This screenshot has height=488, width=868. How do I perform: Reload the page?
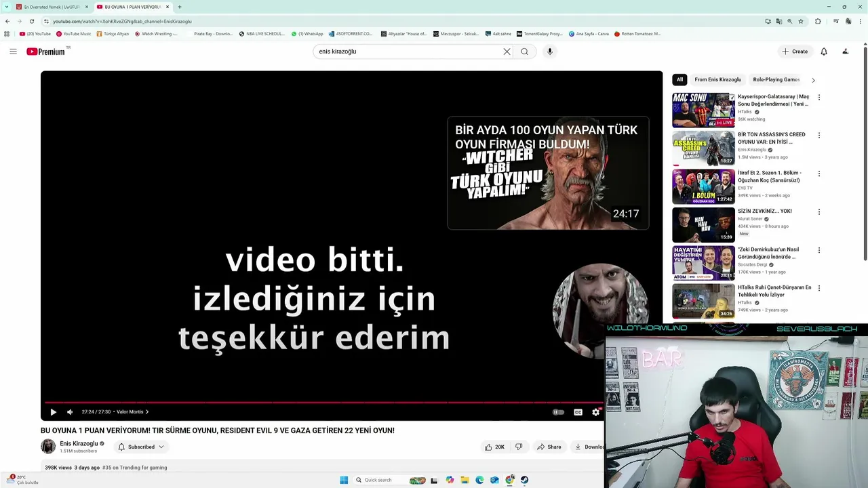pyautogui.click(x=31, y=21)
